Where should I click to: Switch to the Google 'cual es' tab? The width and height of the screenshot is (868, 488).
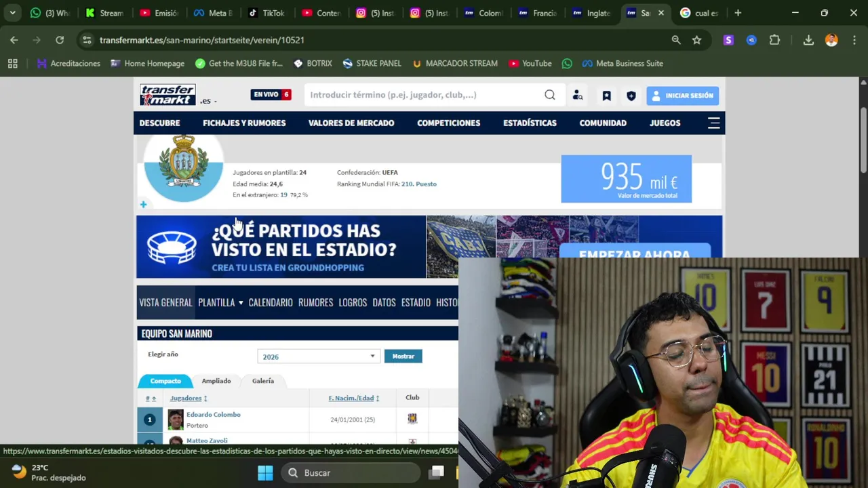coord(698,13)
